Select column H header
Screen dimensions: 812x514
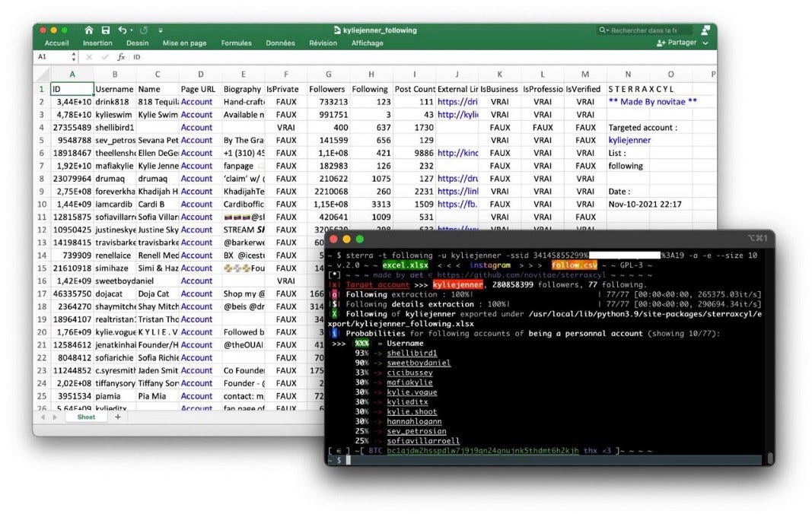(371, 74)
